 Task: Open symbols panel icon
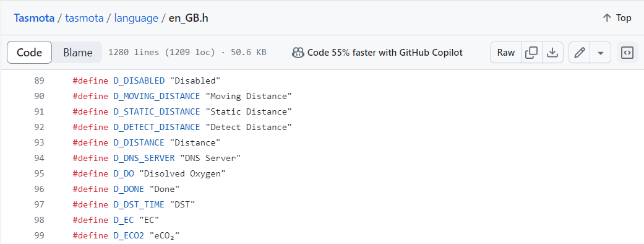coord(627,52)
